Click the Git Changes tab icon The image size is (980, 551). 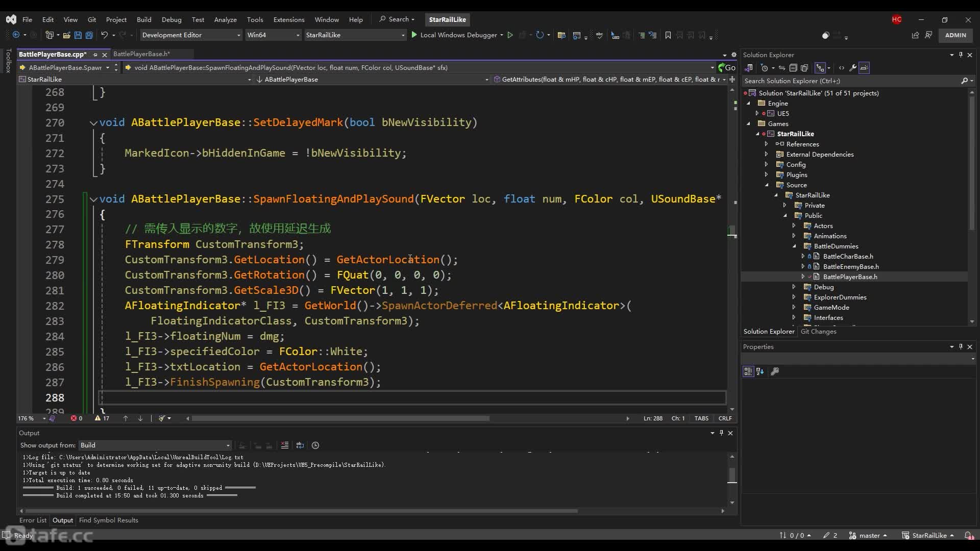click(x=818, y=330)
